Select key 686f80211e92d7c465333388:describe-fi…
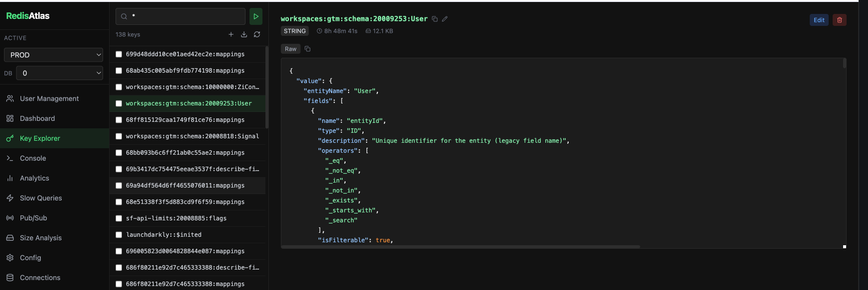 (x=188, y=268)
